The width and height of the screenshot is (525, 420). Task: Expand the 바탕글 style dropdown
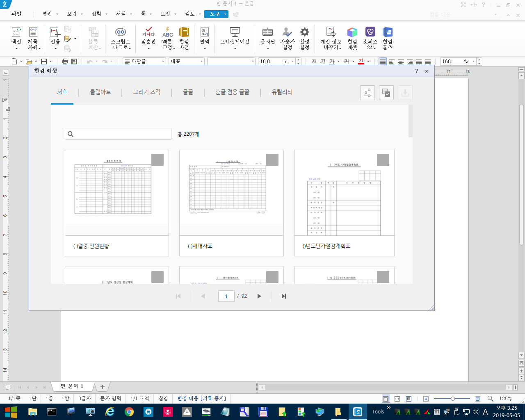(x=163, y=62)
